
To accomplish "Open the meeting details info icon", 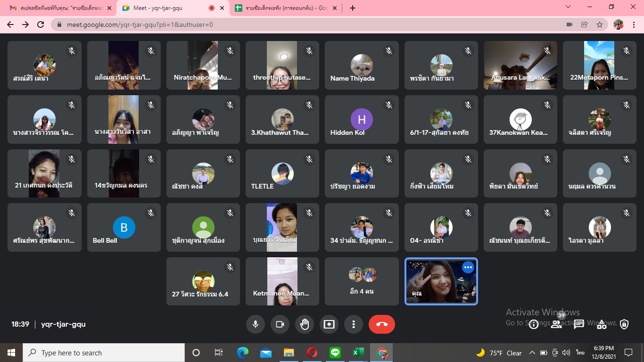I will coord(534,324).
